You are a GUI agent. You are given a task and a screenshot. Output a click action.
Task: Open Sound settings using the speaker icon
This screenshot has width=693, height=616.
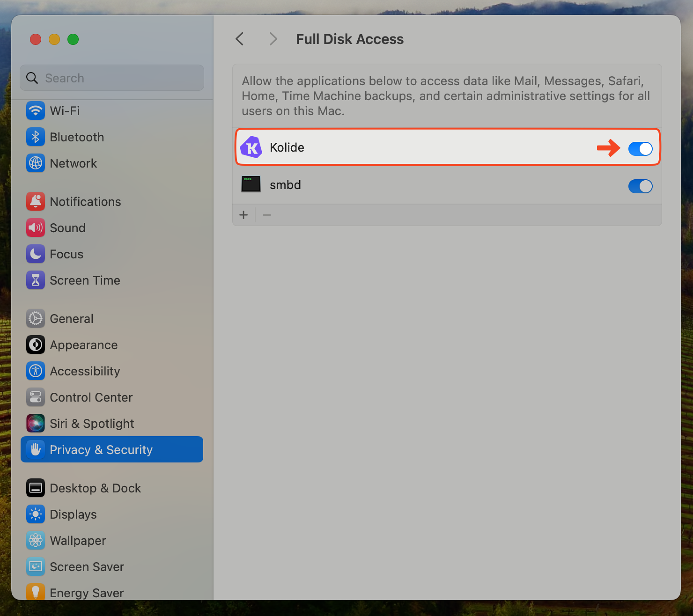tap(36, 228)
